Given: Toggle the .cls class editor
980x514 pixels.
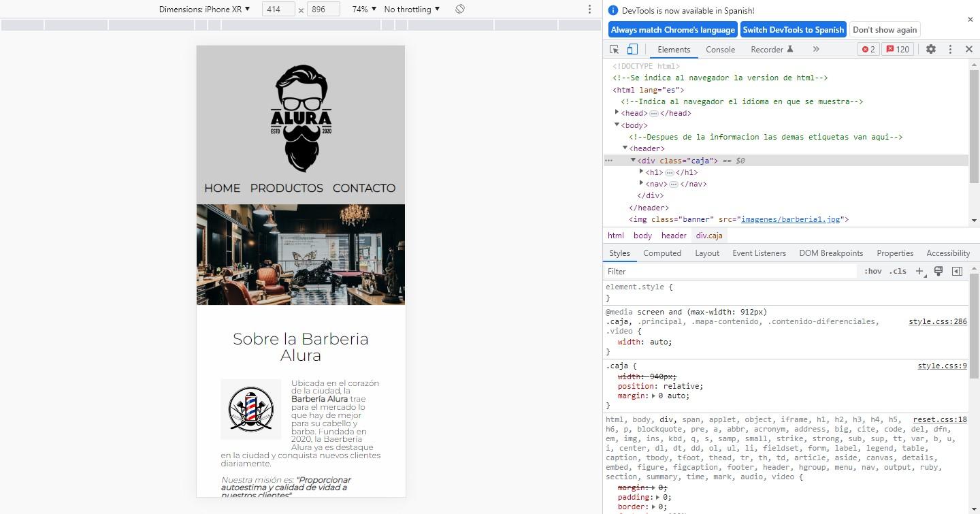Looking at the screenshot, I should (899, 271).
